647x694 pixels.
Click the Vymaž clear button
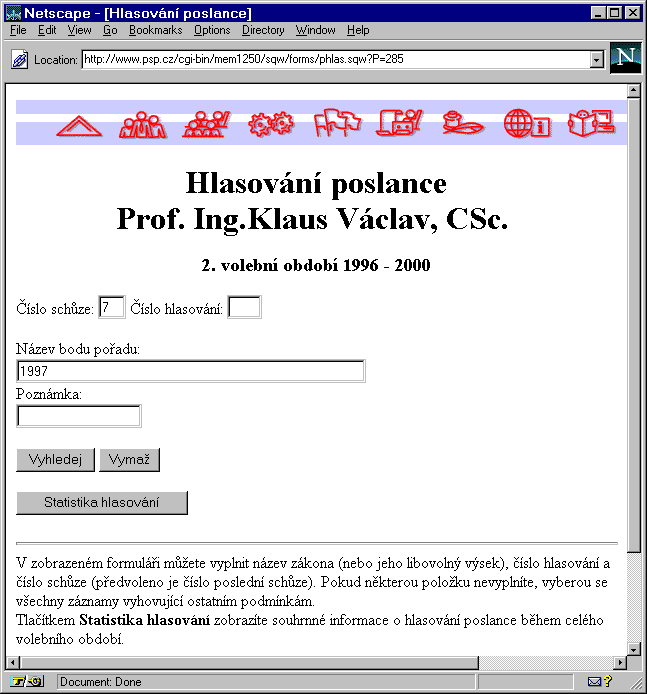click(x=129, y=460)
